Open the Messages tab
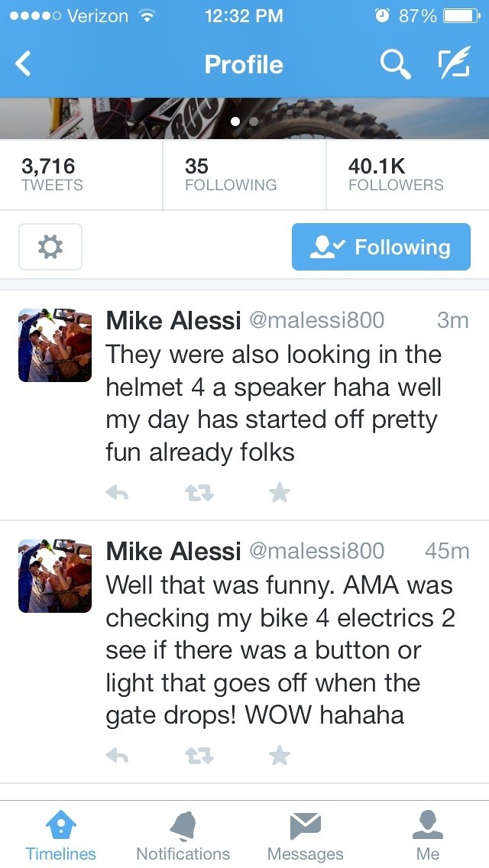Screen dimensions: 489x868 pos(306,833)
